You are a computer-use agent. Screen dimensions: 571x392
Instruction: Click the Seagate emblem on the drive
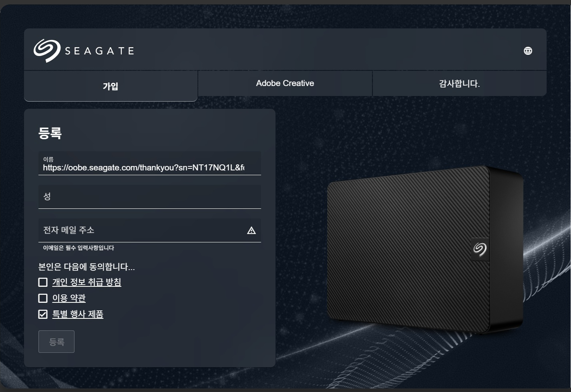[480, 249]
